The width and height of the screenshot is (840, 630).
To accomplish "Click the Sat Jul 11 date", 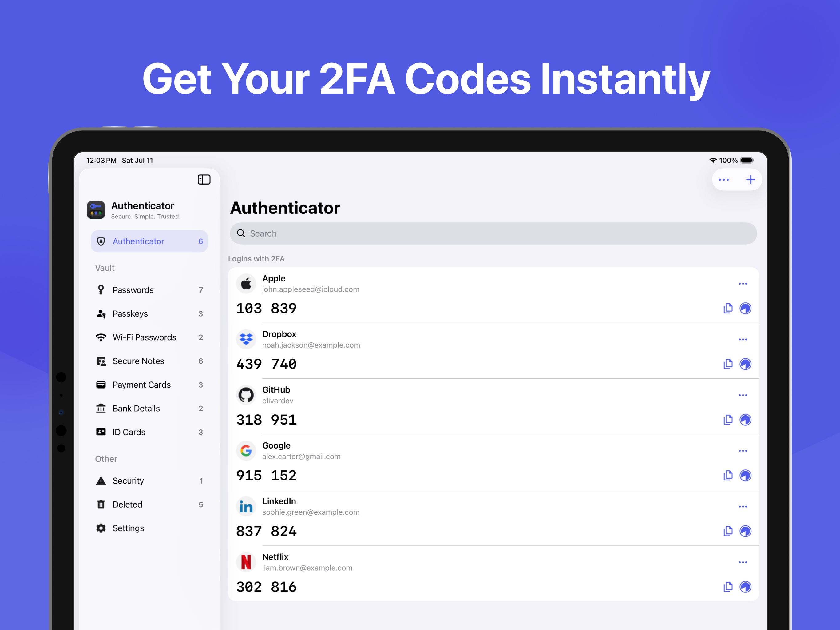I will (x=137, y=160).
